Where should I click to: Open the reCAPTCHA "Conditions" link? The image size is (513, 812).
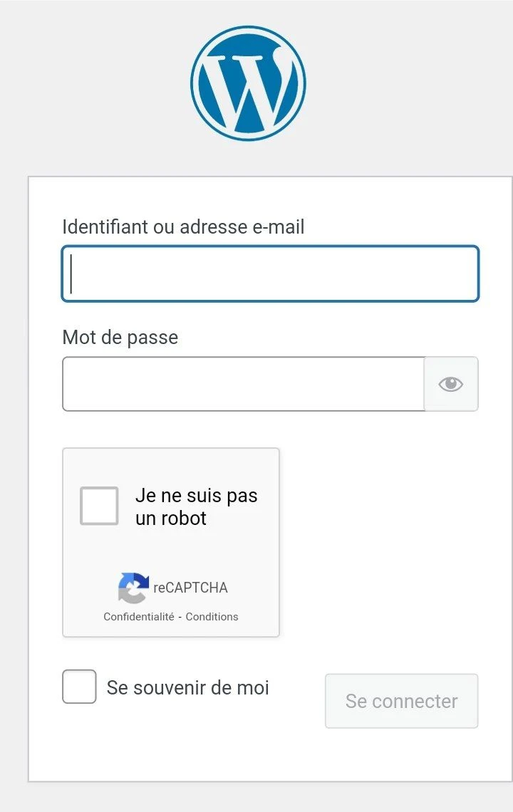pyautogui.click(x=212, y=617)
